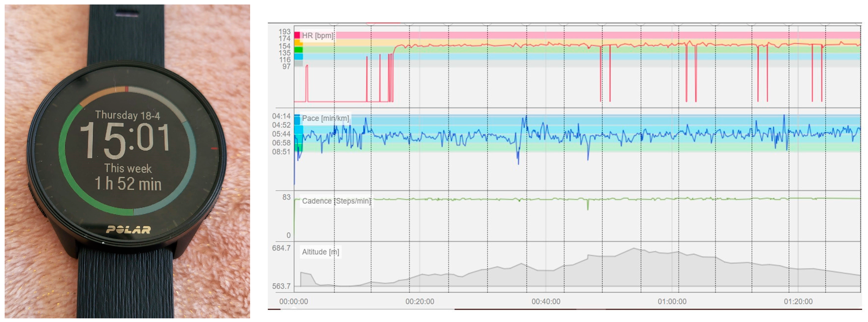The image size is (868, 322).
Task: Click the 684.7 altitude axis maximum label
Action: click(x=281, y=248)
